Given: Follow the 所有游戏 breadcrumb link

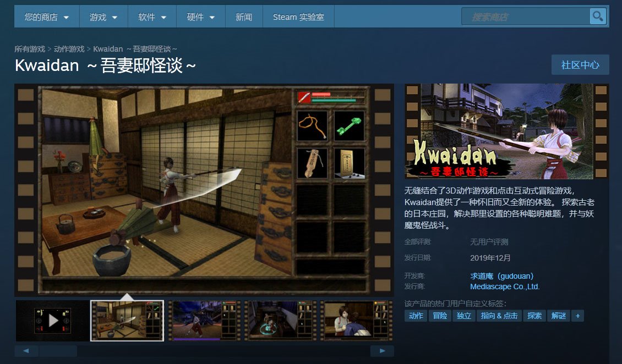Looking at the screenshot, I should pos(30,49).
